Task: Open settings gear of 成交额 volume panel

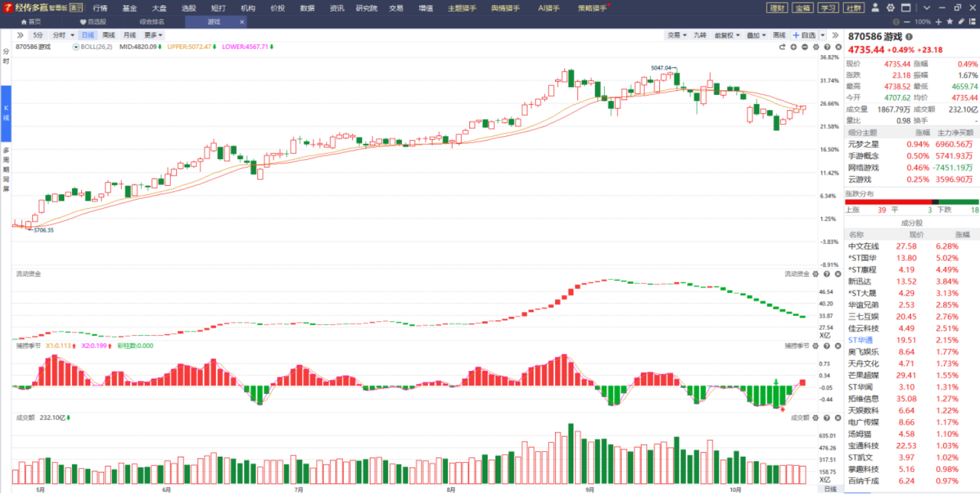Action: [816, 417]
